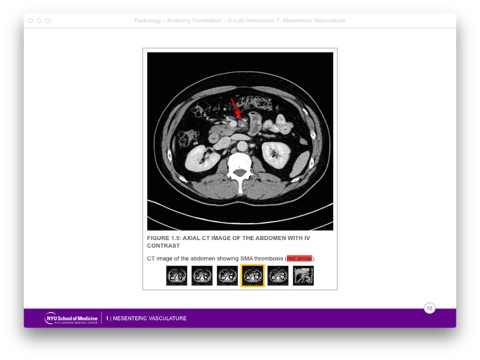Screen dimensions: 480x360
Task: Click the minimize window button
Action: pos(39,21)
